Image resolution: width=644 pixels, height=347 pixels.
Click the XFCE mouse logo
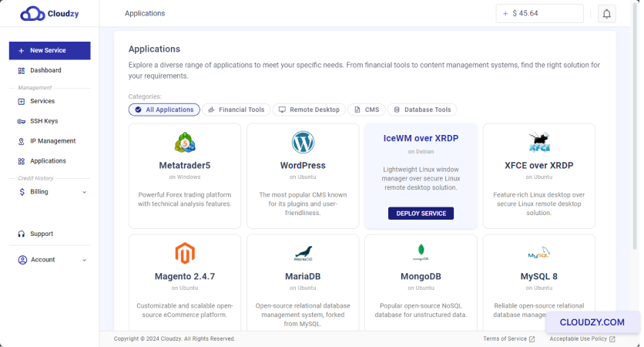[539, 142]
